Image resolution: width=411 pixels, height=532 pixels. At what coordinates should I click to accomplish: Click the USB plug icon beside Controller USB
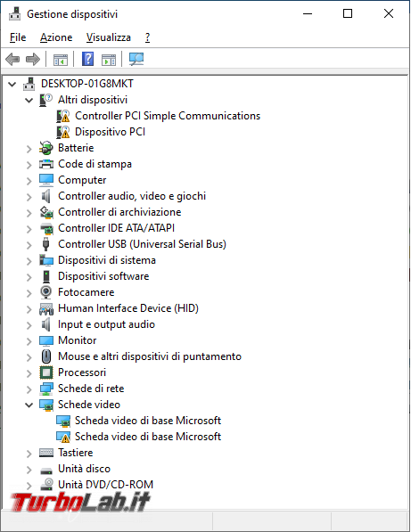click(x=45, y=244)
